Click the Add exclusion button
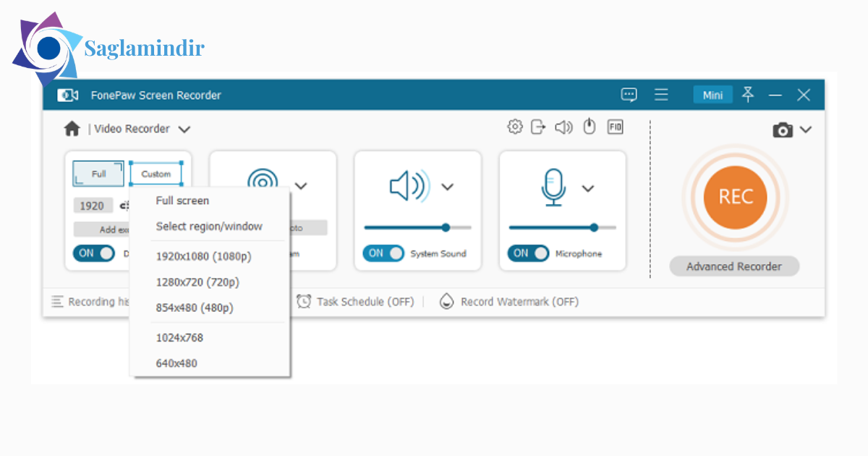Viewport: 868px width, 456px height. (101, 229)
